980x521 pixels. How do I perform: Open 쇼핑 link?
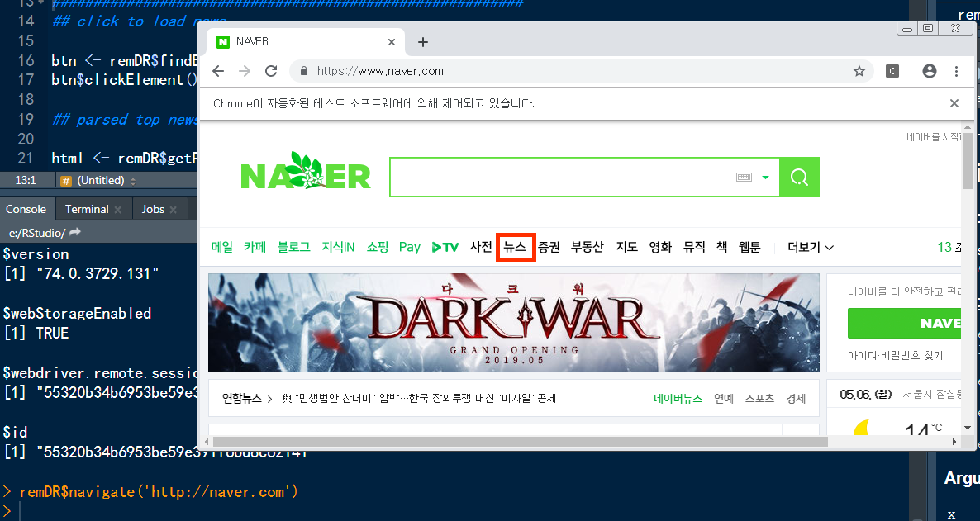point(378,247)
